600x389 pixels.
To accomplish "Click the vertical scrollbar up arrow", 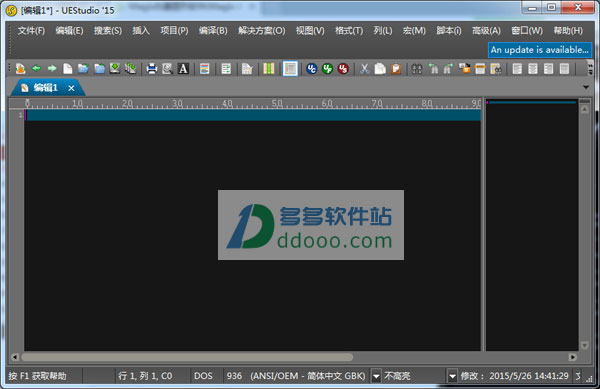I will click(585, 109).
